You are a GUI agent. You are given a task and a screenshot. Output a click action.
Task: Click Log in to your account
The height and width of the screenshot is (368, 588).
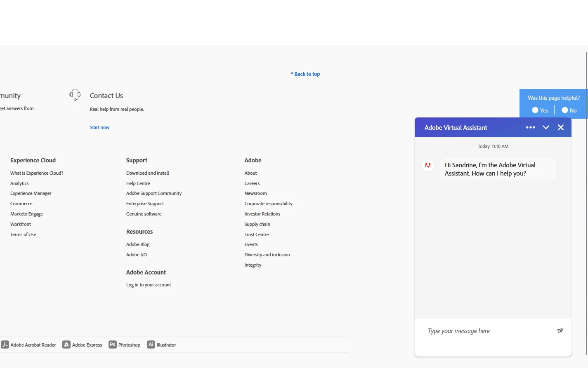pyautogui.click(x=149, y=285)
